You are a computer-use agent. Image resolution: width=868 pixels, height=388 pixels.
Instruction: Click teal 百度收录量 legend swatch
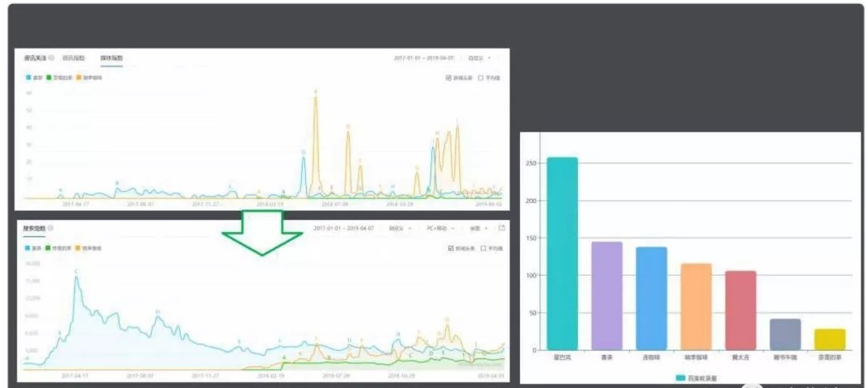[x=681, y=378]
